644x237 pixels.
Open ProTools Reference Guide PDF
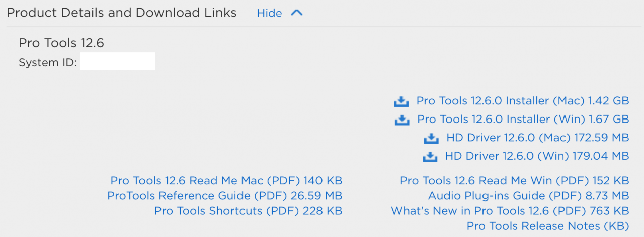pyautogui.click(x=225, y=196)
